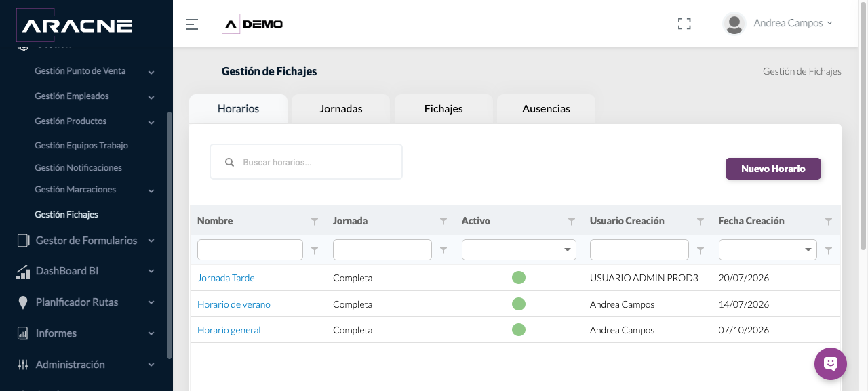868x391 pixels.
Task: Sort by the Fecha Creación column header
Action: pos(751,221)
